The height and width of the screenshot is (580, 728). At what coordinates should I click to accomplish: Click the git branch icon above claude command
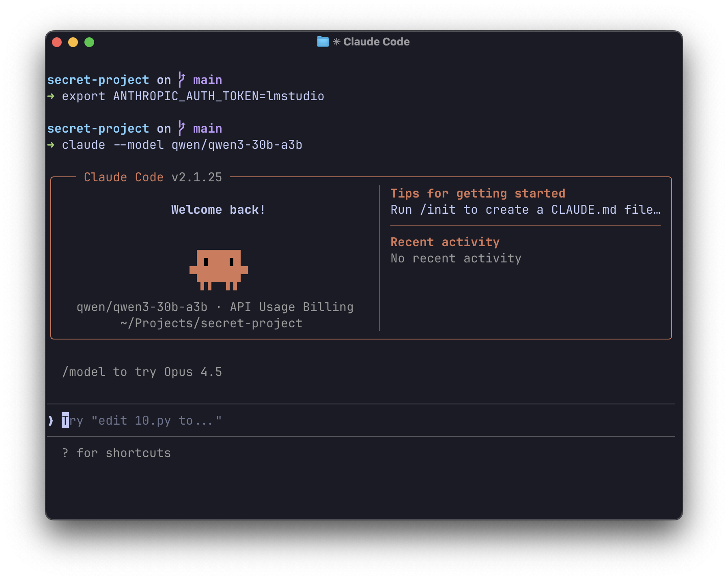click(x=182, y=129)
